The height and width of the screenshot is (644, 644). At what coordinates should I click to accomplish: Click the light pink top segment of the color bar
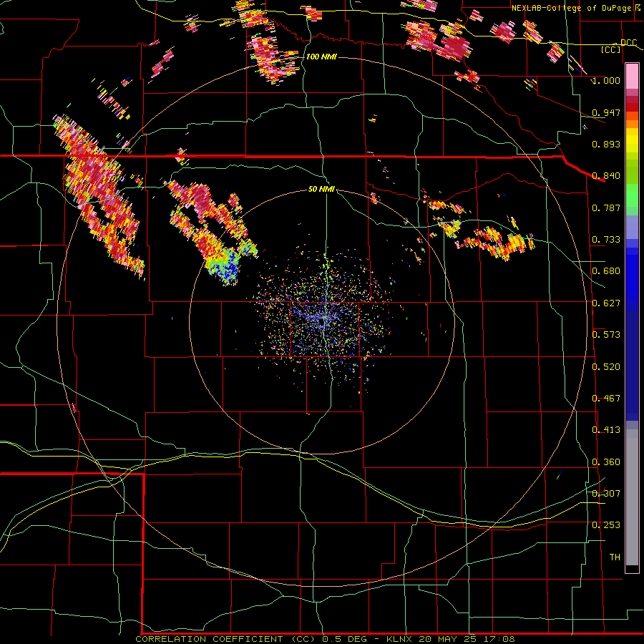coord(632,76)
